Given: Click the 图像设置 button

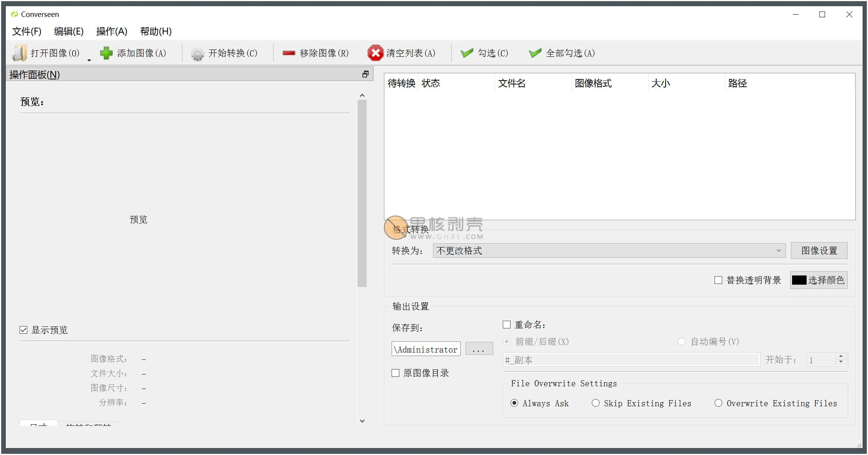Looking at the screenshot, I should pyautogui.click(x=819, y=251).
